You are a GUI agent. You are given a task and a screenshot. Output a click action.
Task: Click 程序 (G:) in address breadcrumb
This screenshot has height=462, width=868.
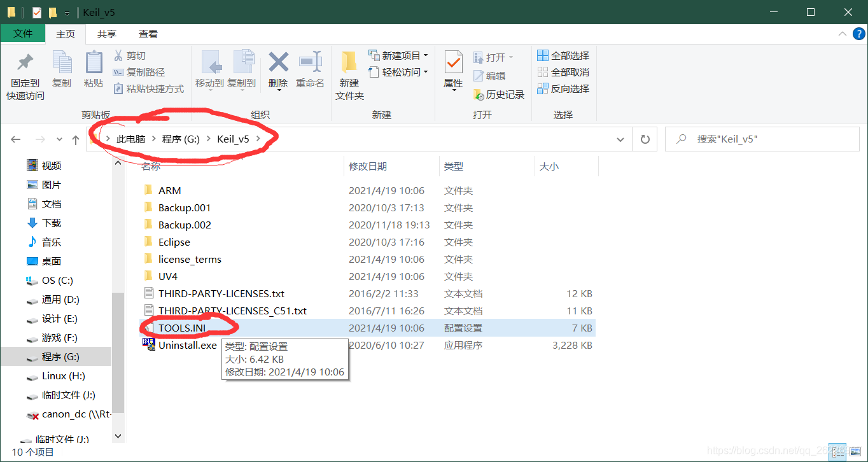pos(181,139)
